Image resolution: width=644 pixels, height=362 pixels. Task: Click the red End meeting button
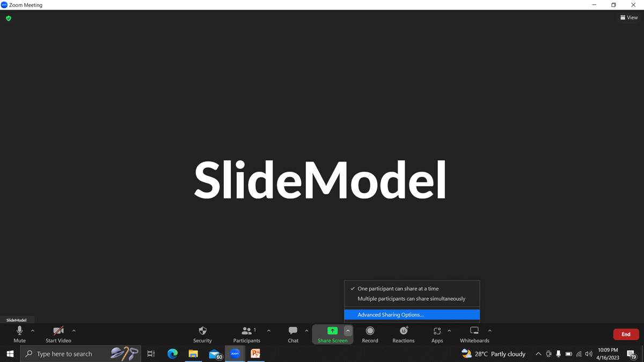coord(626,334)
